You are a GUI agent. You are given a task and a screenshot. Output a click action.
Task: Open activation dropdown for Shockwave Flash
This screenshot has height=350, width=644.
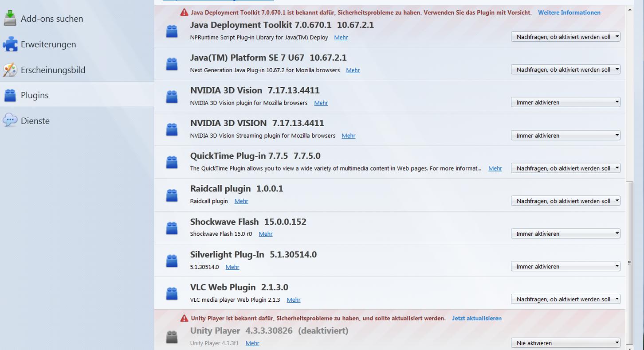565,234
